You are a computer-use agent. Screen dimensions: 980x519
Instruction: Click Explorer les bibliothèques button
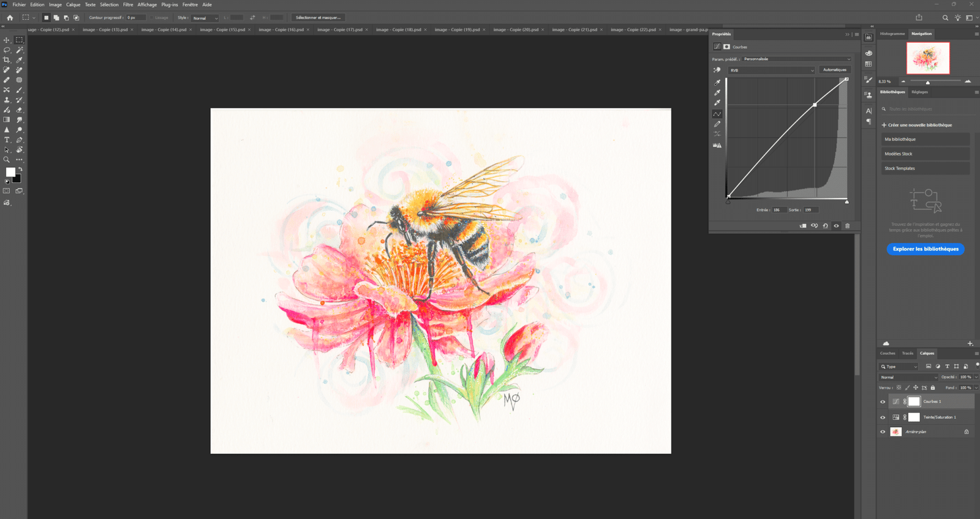(925, 249)
